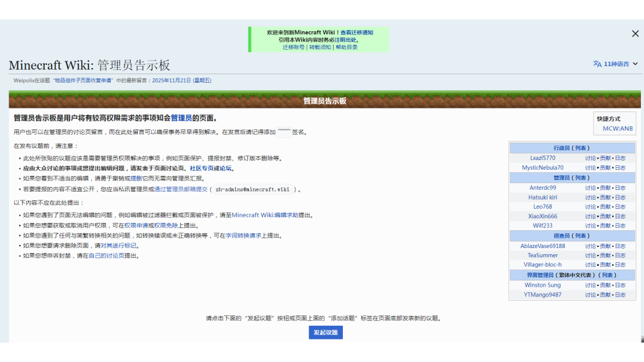This screenshot has height=362, width=644.
Task: Open Anterdc99 user page
Action: [543, 188]
